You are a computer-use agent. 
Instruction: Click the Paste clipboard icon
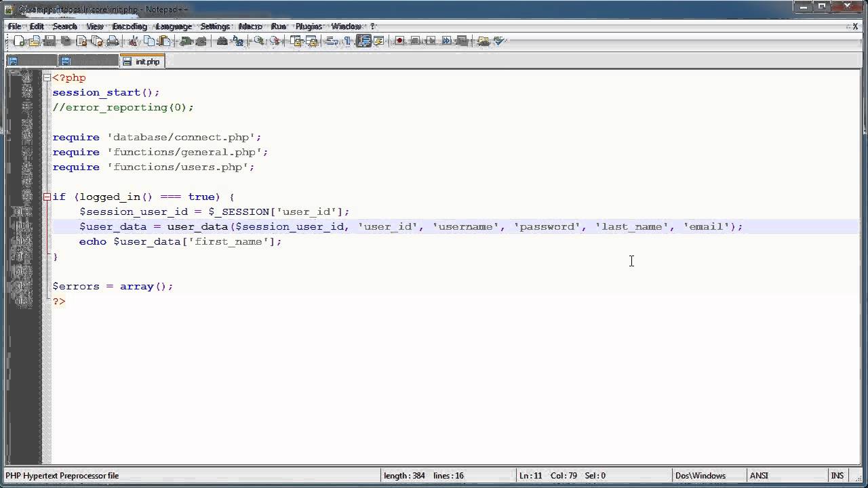tap(164, 41)
